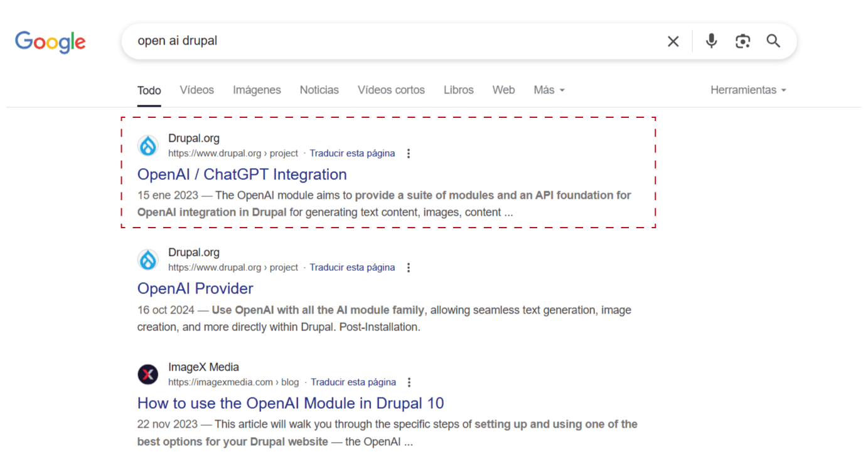Screen dimensions: 868x464
Task: Click the imagexmedia.com blog URL
Action: 233,382
